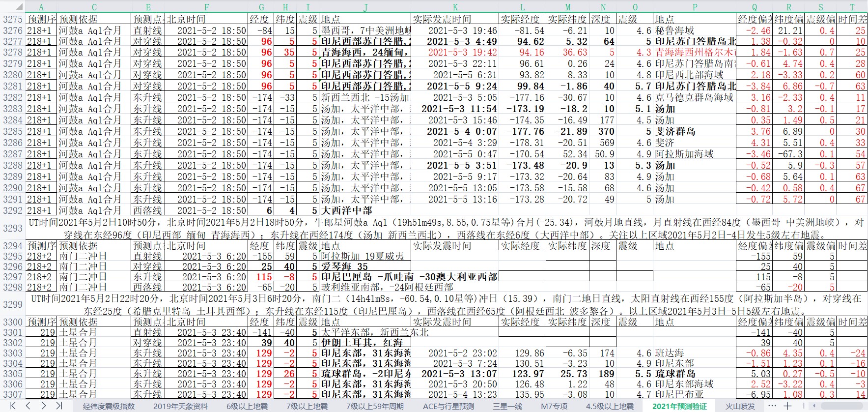868x412 pixels.
Task: Jump to last sheet arrow
Action: pos(59,406)
